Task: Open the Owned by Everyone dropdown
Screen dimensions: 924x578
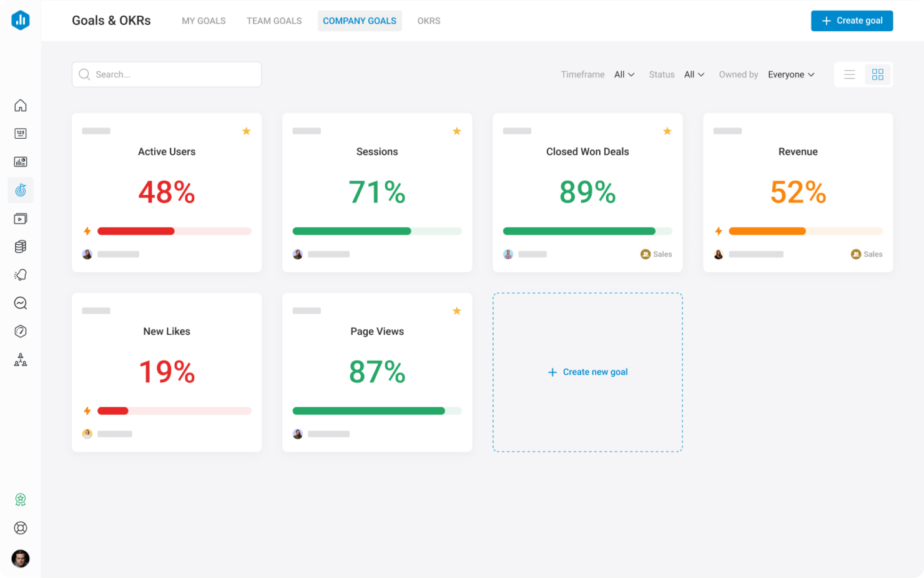Action: pyautogui.click(x=791, y=74)
